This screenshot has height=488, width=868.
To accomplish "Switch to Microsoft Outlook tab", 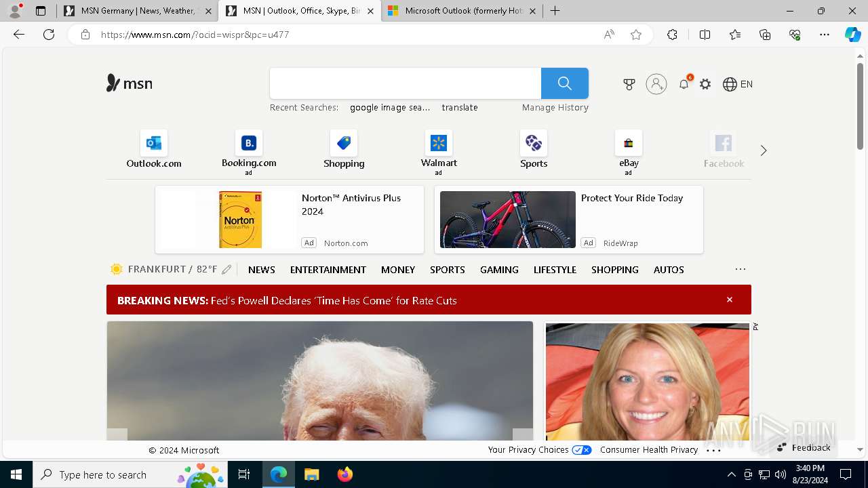I will pyautogui.click(x=462, y=11).
